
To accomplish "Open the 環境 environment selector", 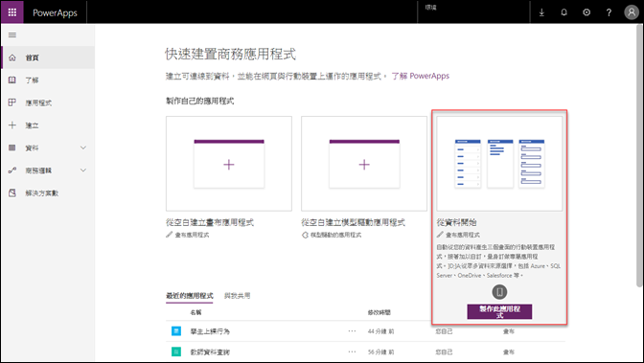I will click(473, 11).
